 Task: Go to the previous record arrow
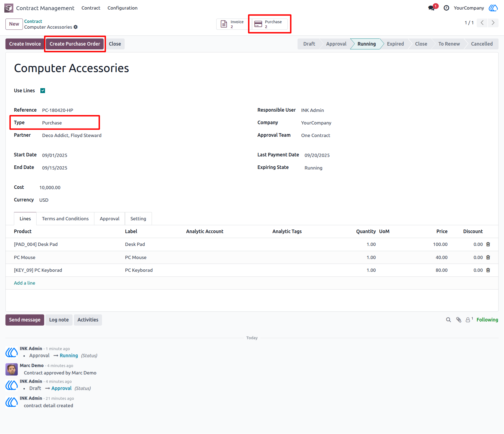click(x=482, y=23)
